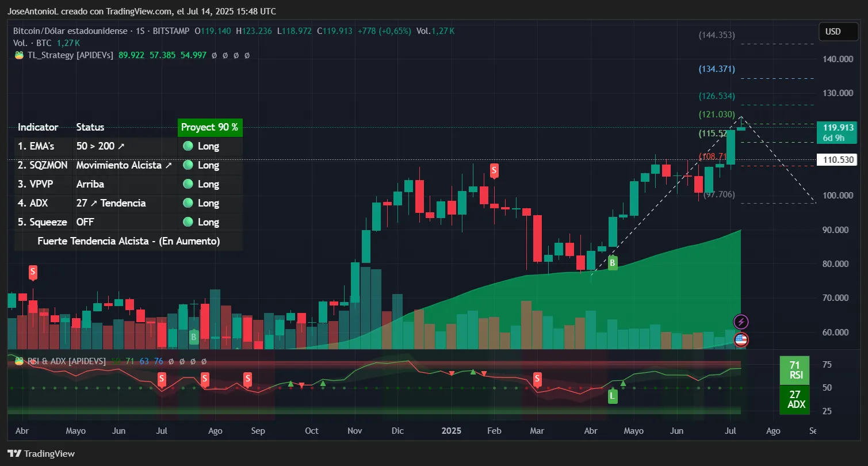Click the green Proyect 90 % button
Viewport: 868px width, 466px height.
point(209,127)
